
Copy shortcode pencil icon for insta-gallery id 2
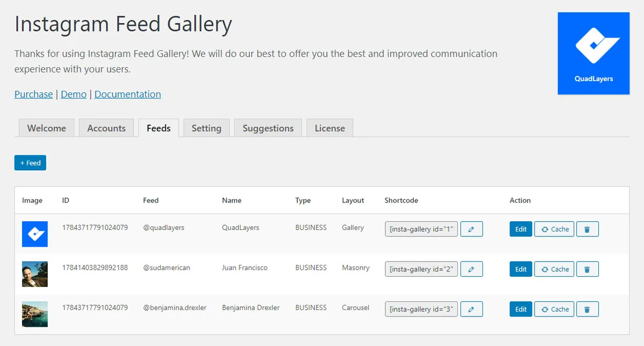tap(471, 269)
